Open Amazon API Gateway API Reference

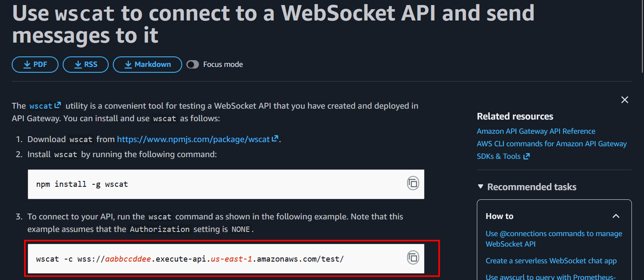point(536,131)
